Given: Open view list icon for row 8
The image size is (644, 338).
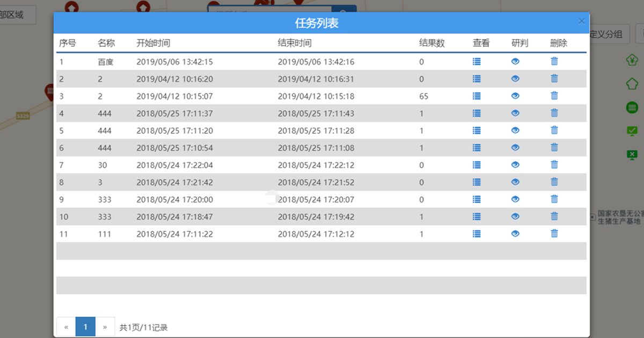Looking at the screenshot, I should [477, 182].
